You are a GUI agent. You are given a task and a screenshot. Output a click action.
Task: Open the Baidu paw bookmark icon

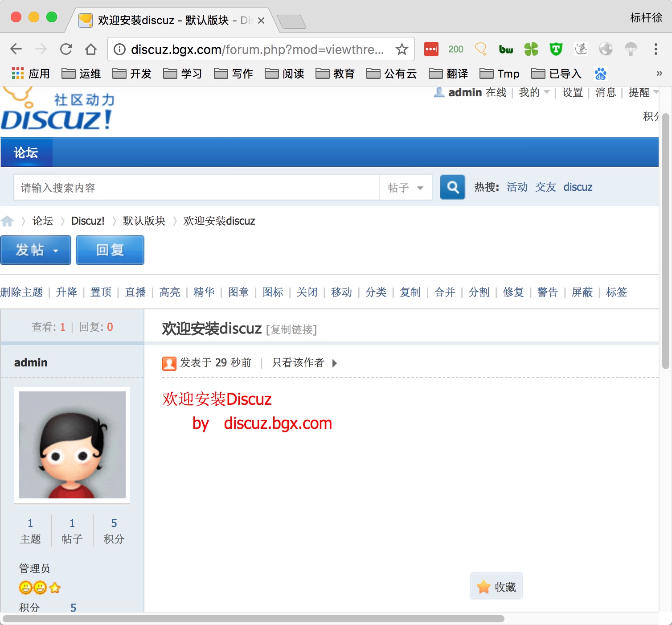tap(600, 74)
